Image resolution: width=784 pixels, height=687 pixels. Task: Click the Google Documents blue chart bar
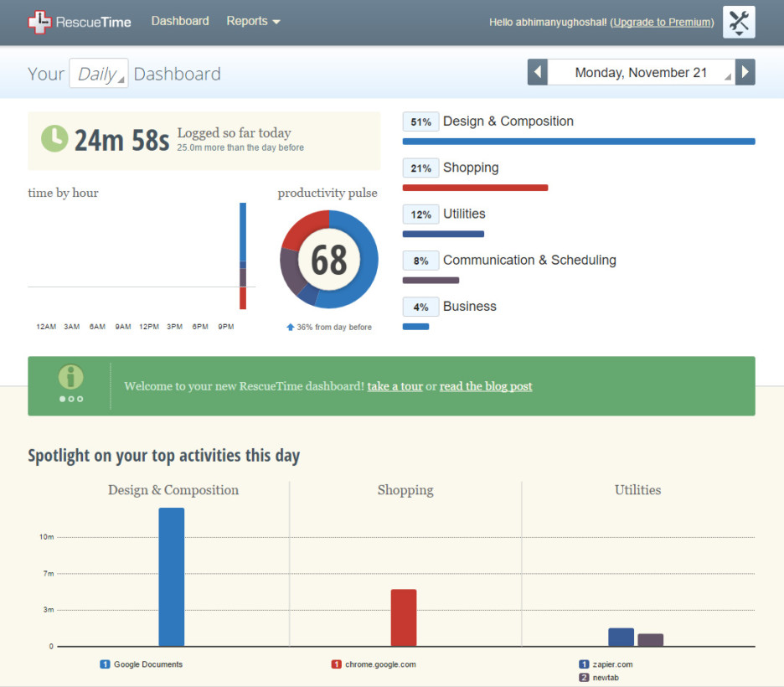coord(172,577)
